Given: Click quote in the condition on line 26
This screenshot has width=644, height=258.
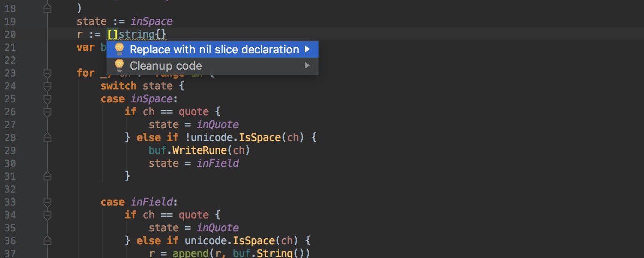Looking at the screenshot, I should (194, 112).
